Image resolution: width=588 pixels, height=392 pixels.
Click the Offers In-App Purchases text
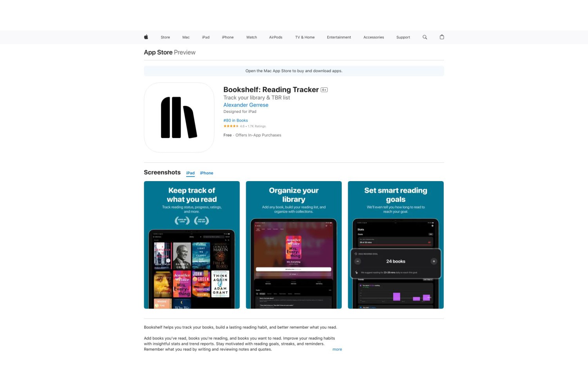tap(258, 135)
